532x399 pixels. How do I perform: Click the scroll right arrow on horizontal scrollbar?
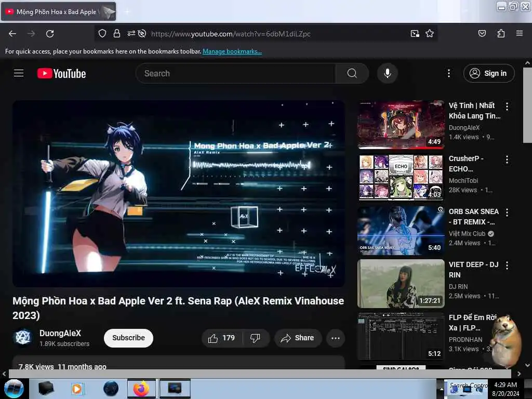(x=519, y=374)
